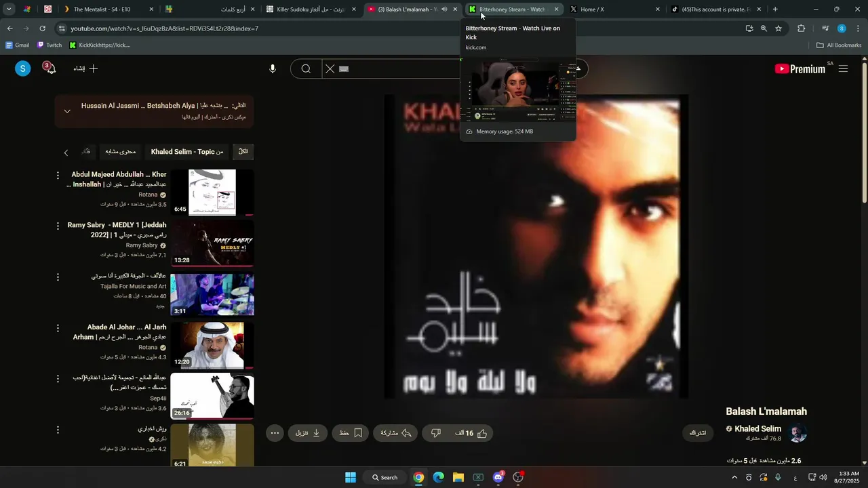Open options menu for 'ويش اخباري' video
The height and width of the screenshot is (488, 868).
[58, 430]
